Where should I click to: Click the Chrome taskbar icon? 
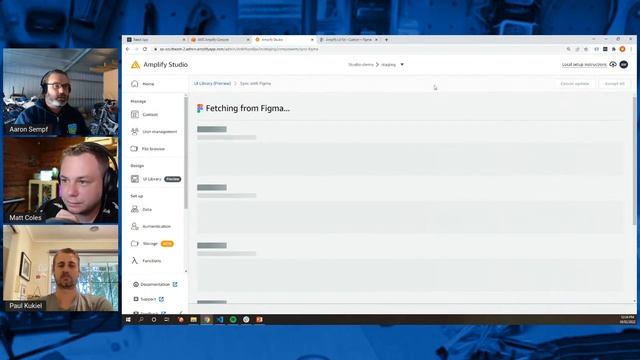[207, 320]
